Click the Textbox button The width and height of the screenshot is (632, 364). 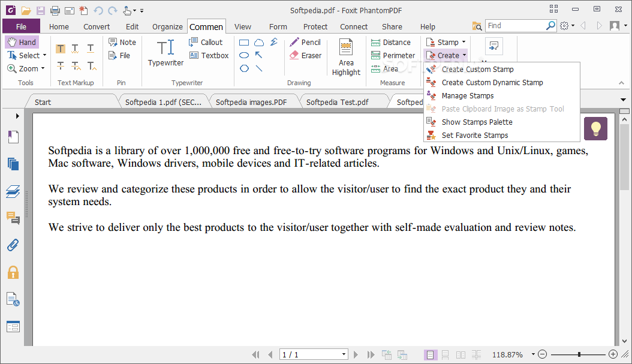(x=209, y=55)
